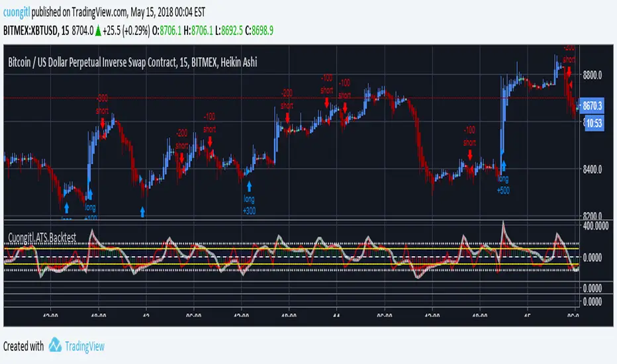This screenshot has height=364, width=617.
Task: Click the Cuongitl.ATS.Backtest indicator label
Action: click(x=42, y=238)
